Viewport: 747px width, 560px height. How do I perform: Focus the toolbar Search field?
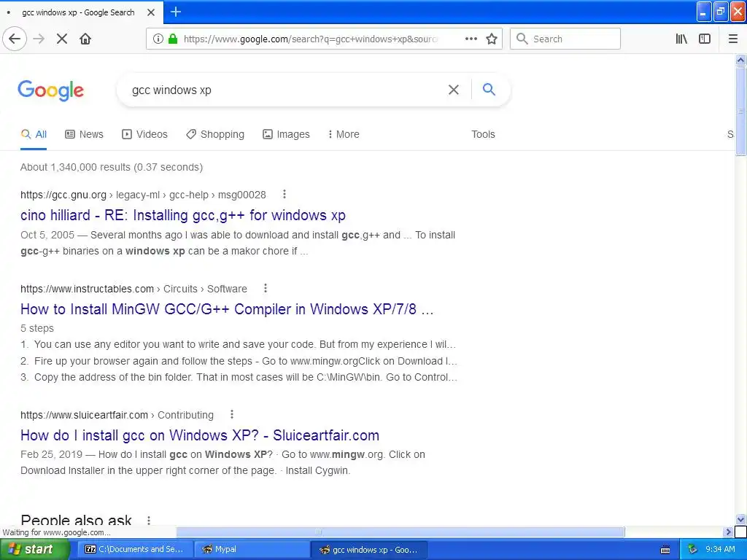pyautogui.click(x=565, y=39)
